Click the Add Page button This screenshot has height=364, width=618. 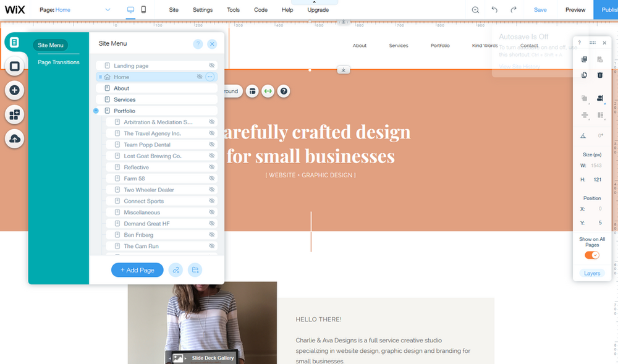pyautogui.click(x=137, y=270)
